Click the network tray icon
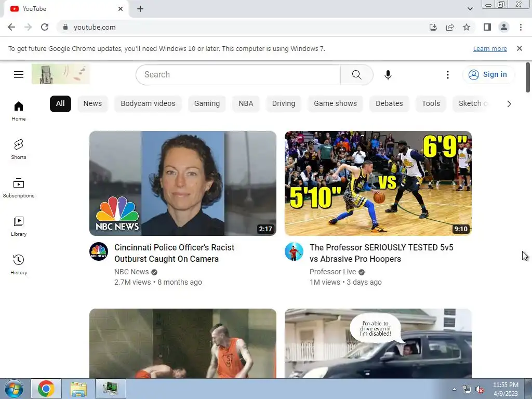The height and width of the screenshot is (399, 532). (x=467, y=390)
